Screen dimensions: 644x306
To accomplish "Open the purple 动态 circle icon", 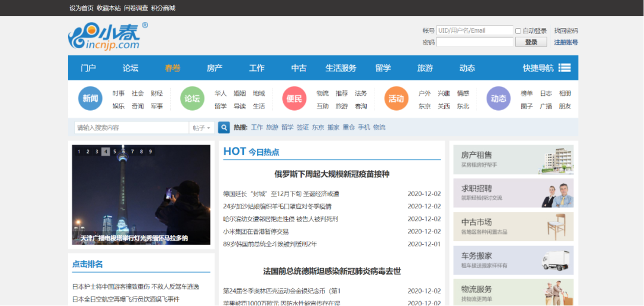I will tap(498, 98).
